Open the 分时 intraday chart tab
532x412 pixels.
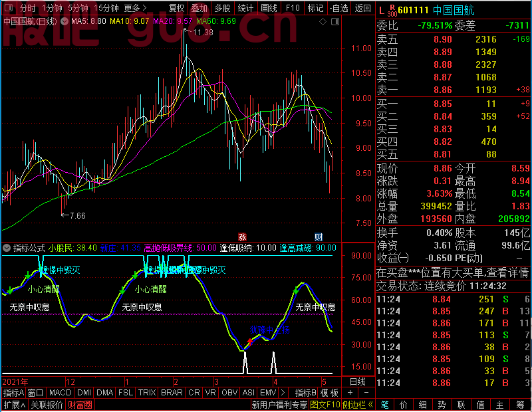[x=28, y=8]
